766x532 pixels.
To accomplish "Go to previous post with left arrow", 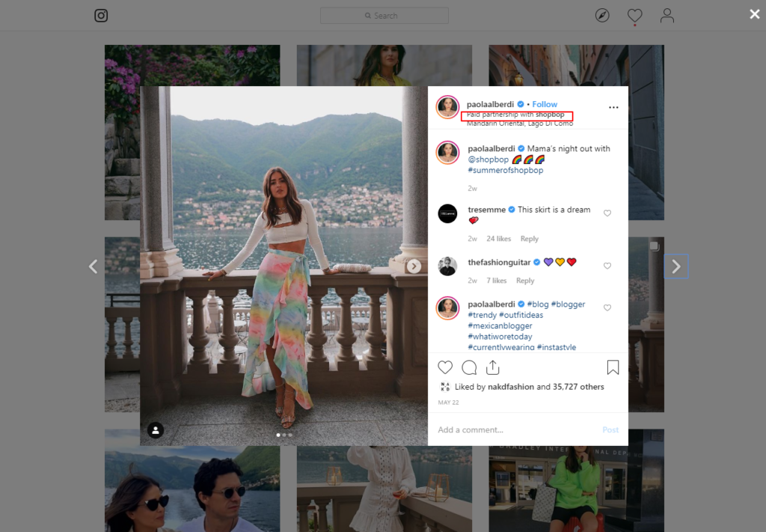I will [94, 266].
